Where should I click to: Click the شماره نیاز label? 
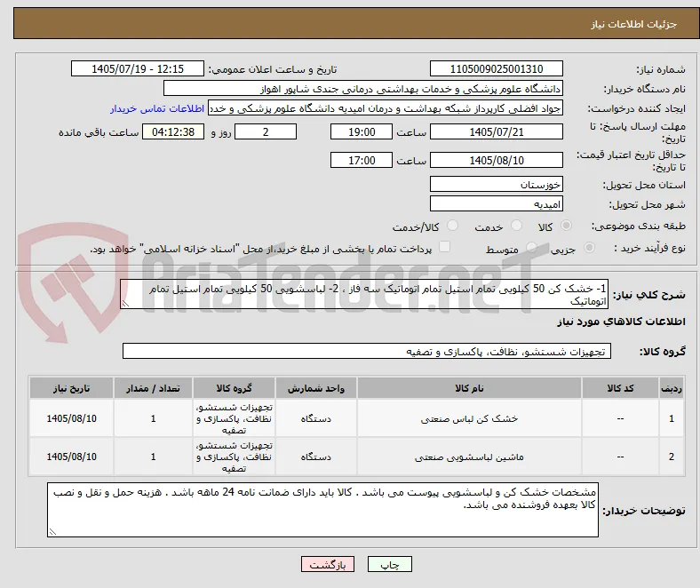click(661, 69)
